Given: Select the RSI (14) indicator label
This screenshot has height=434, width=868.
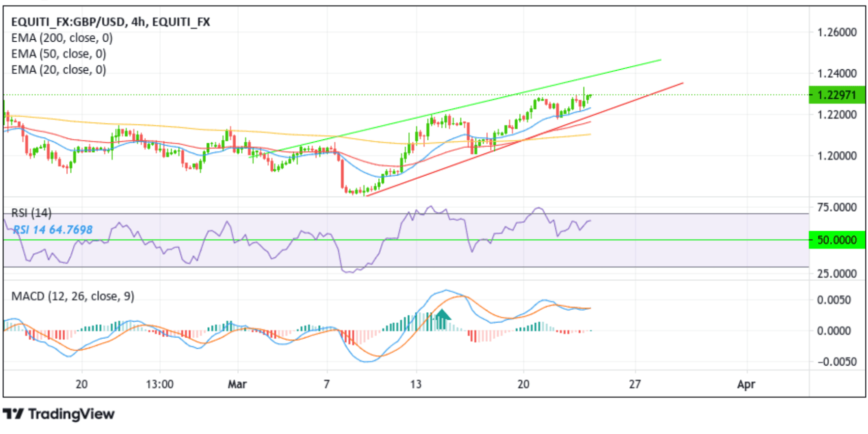Looking at the screenshot, I should [x=31, y=213].
